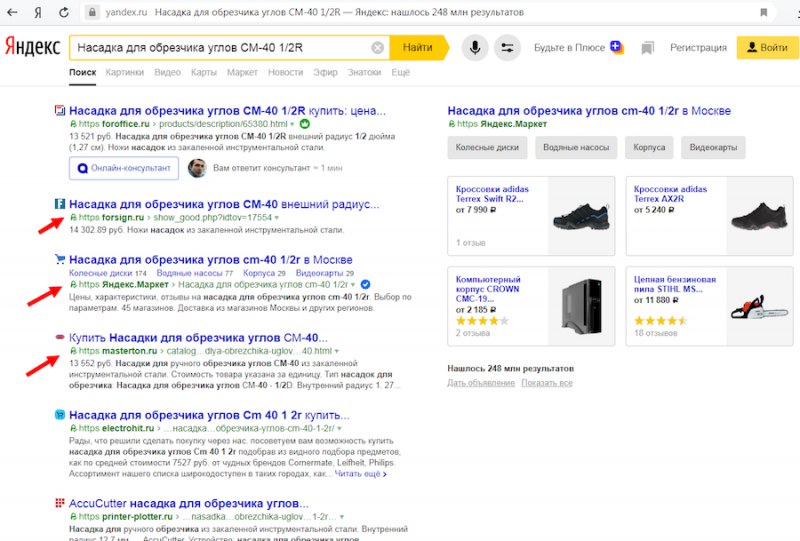The width and height of the screenshot is (800, 541).
Task: Clear the search query with the X icon
Action: pyautogui.click(x=378, y=47)
